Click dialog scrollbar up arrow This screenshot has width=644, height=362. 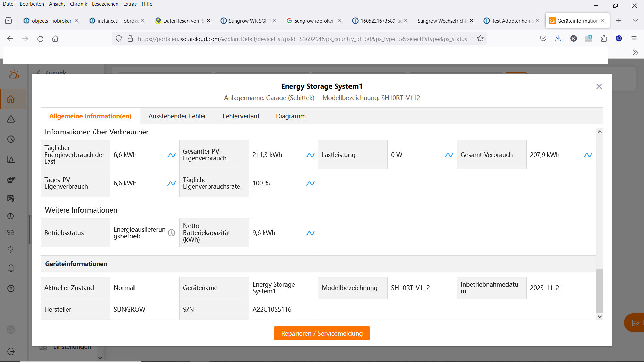point(600,132)
